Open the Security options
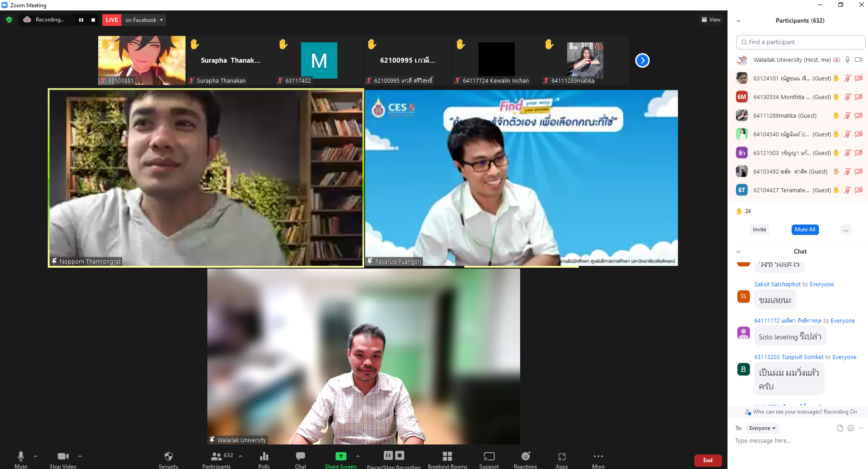The width and height of the screenshot is (868, 469). click(x=168, y=459)
